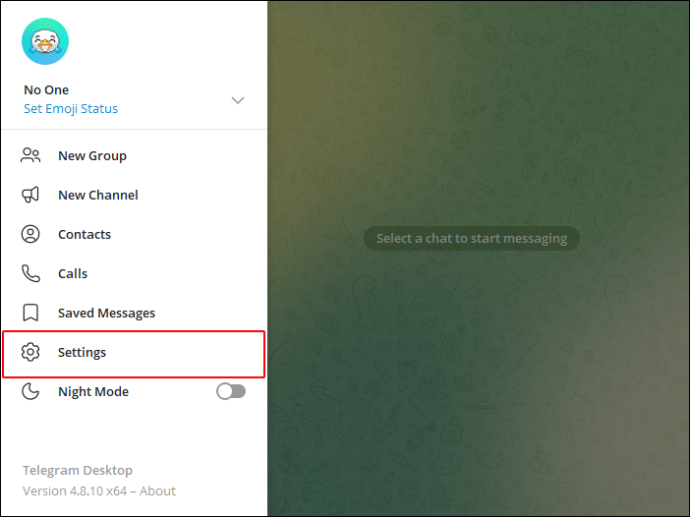The image size is (690, 517).
Task: Click the New Channel megaphone icon
Action: (x=30, y=195)
